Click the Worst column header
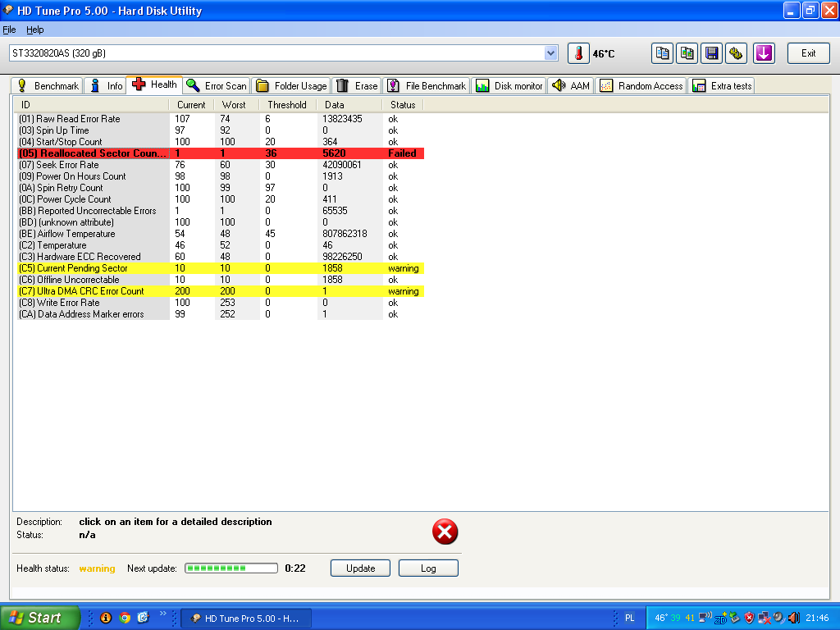Image resolution: width=840 pixels, height=630 pixels. pyautogui.click(x=236, y=104)
